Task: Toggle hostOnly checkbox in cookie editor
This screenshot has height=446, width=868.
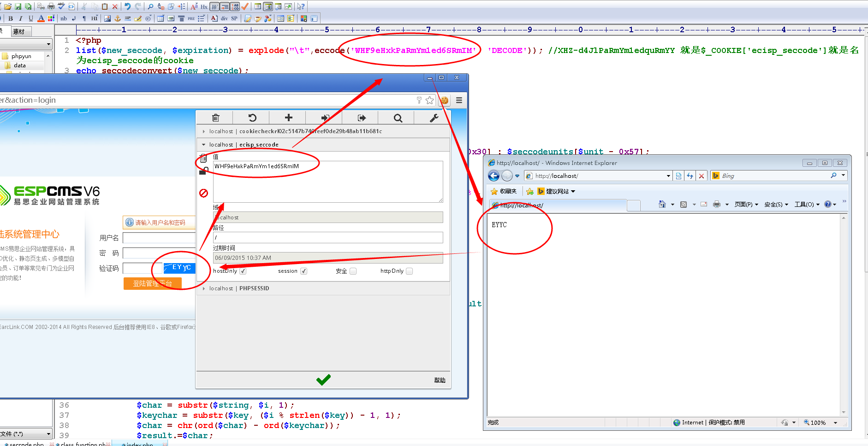Action: (x=243, y=271)
